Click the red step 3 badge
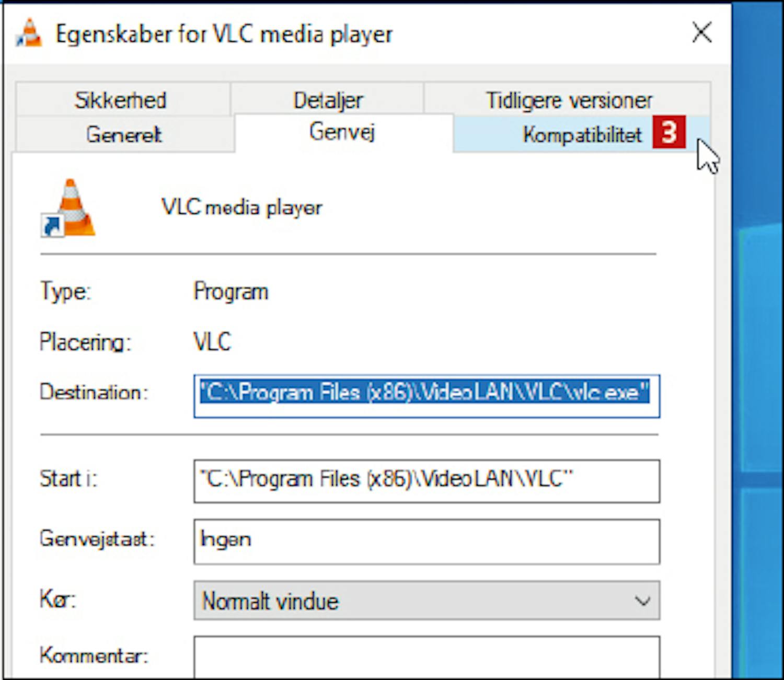784x680 pixels. pos(668,133)
